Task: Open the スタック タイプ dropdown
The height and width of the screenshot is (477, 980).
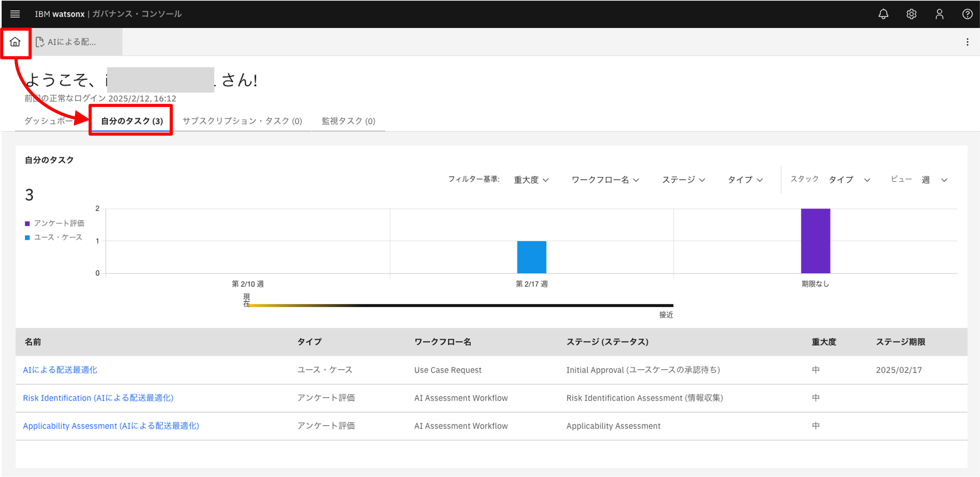Action: point(849,180)
